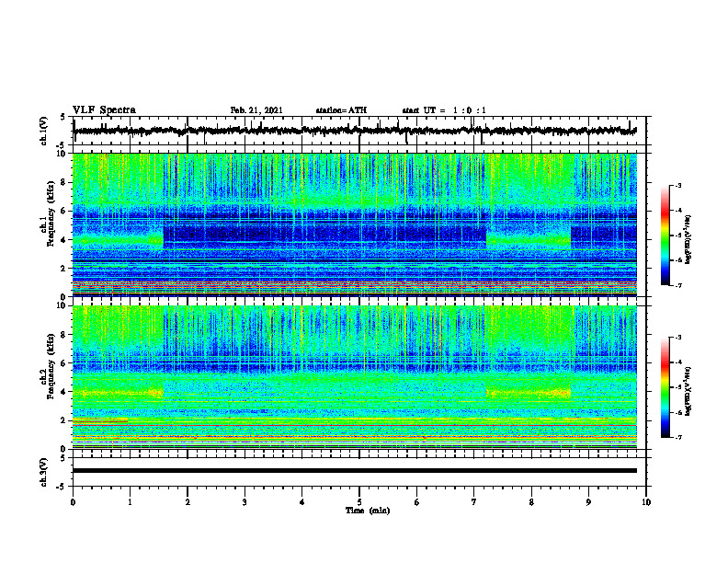728x563 pixels.
Task: Click the ch.2 spectrogram "8" kHz tick label
Action: coord(63,335)
